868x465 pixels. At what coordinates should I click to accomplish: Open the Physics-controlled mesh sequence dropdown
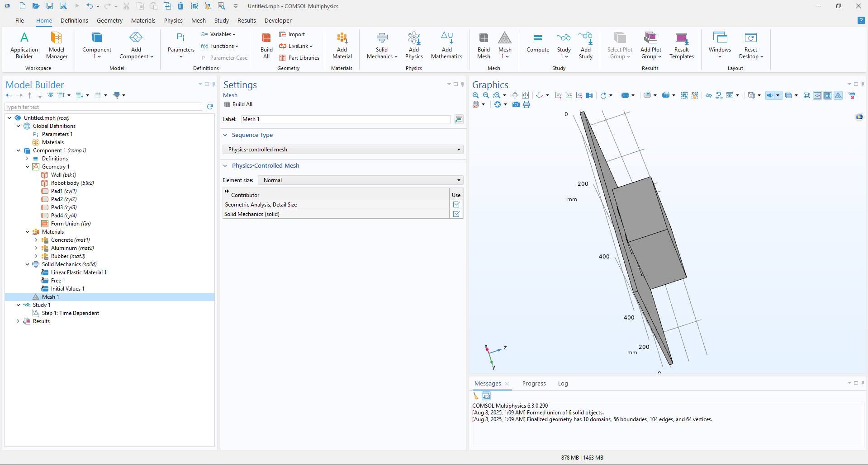(343, 150)
